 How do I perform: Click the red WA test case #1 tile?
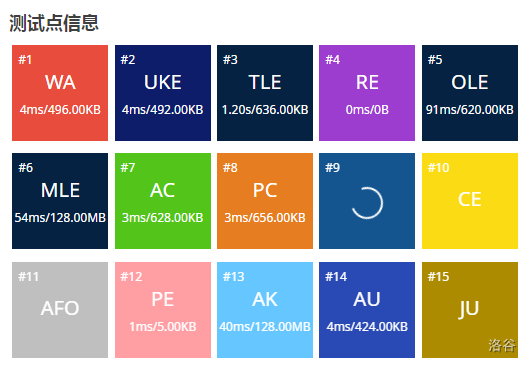[60, 93]
